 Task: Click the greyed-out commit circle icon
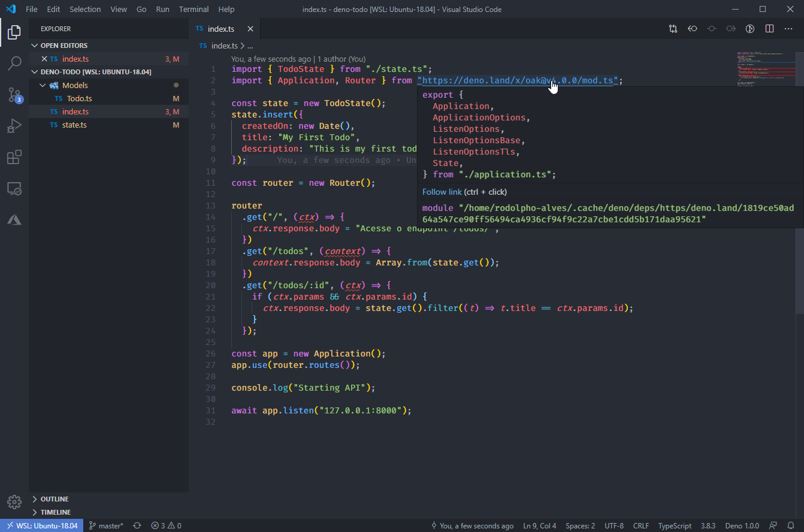[712, 29]
